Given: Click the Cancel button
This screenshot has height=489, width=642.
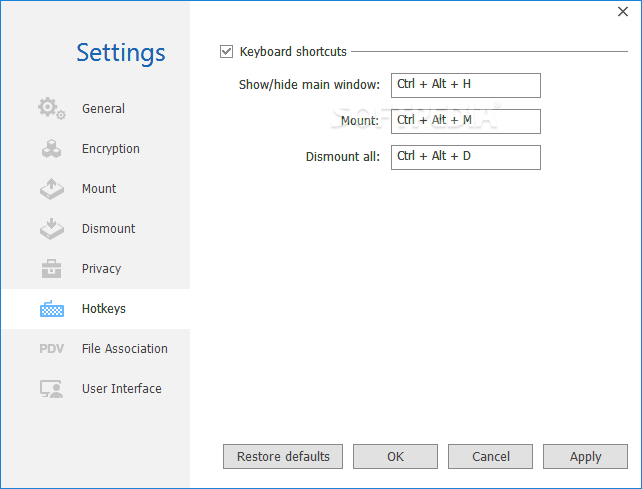Looking at the screenshot, I should point(490,456).
